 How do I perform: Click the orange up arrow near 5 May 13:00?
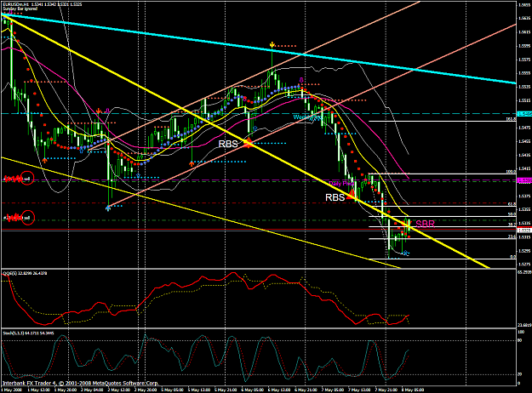[192, 163]
